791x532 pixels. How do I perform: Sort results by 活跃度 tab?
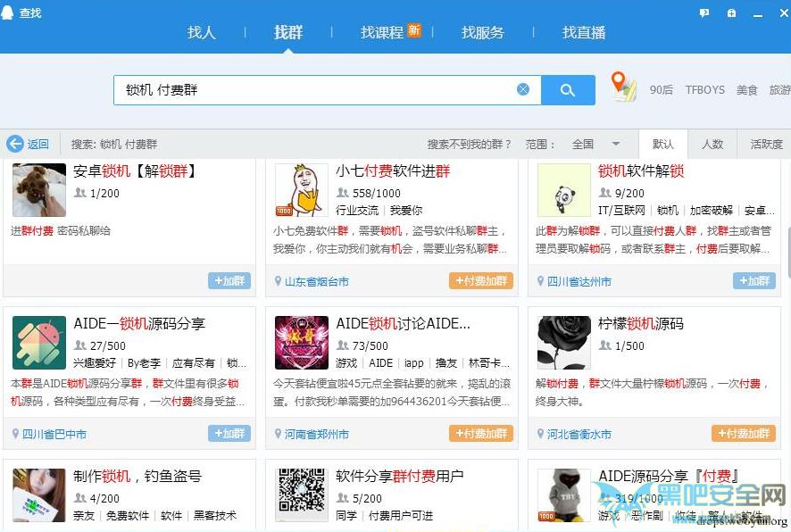[x=766, y=145]
